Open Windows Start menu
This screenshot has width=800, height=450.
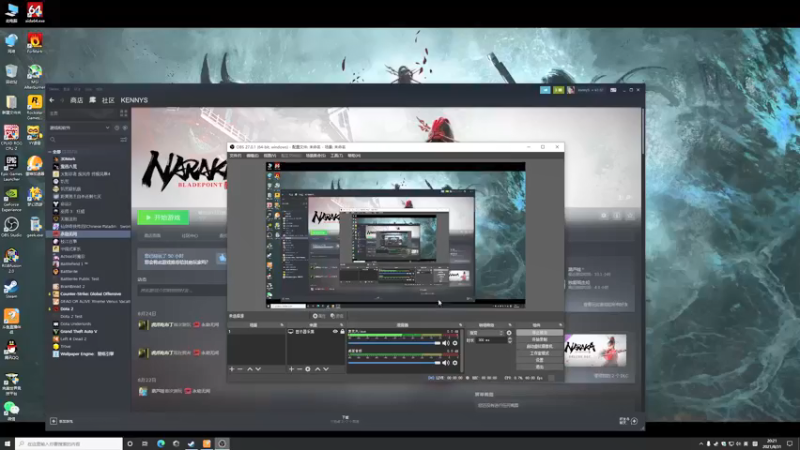pyautogui.click(x=7, y=443)
